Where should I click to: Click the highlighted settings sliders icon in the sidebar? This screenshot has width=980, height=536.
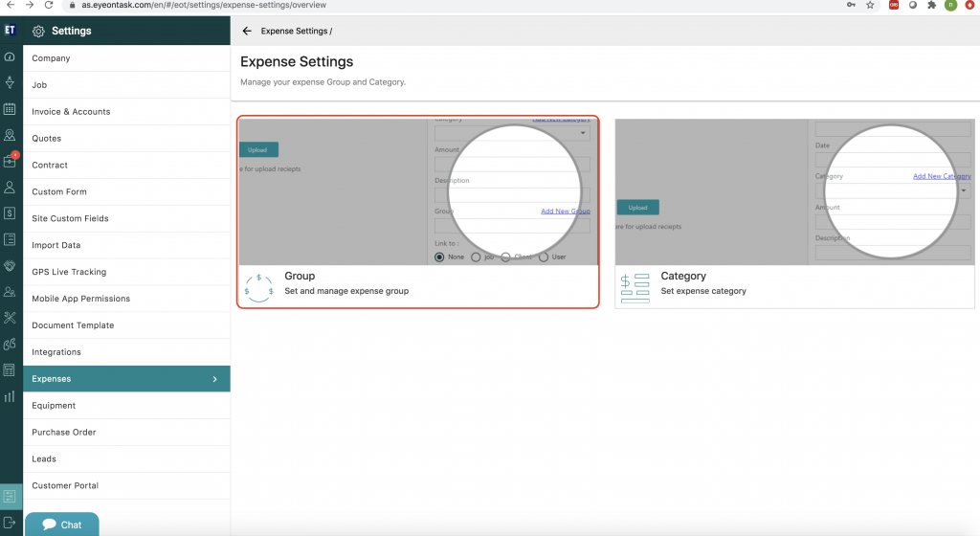(10, 497)
